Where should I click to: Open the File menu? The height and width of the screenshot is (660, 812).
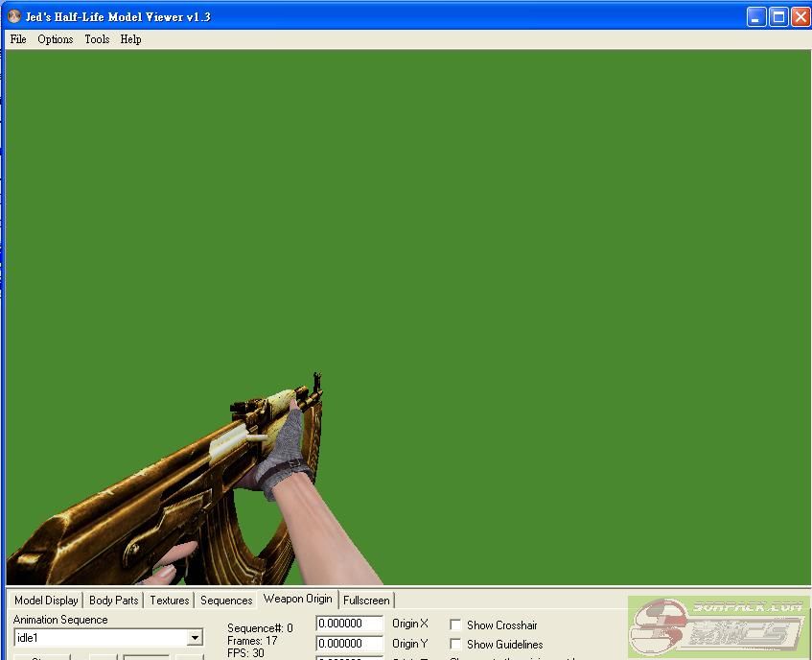point(18,39)
